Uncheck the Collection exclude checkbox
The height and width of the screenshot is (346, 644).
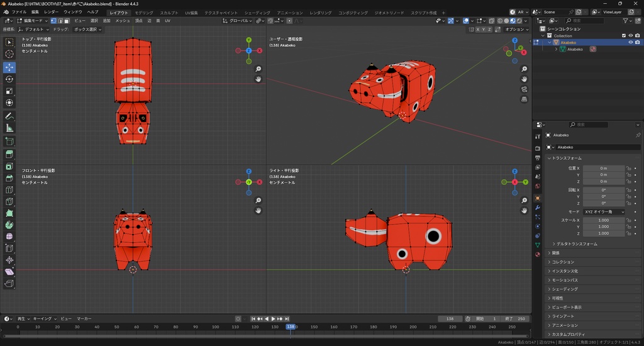(624, 35)
